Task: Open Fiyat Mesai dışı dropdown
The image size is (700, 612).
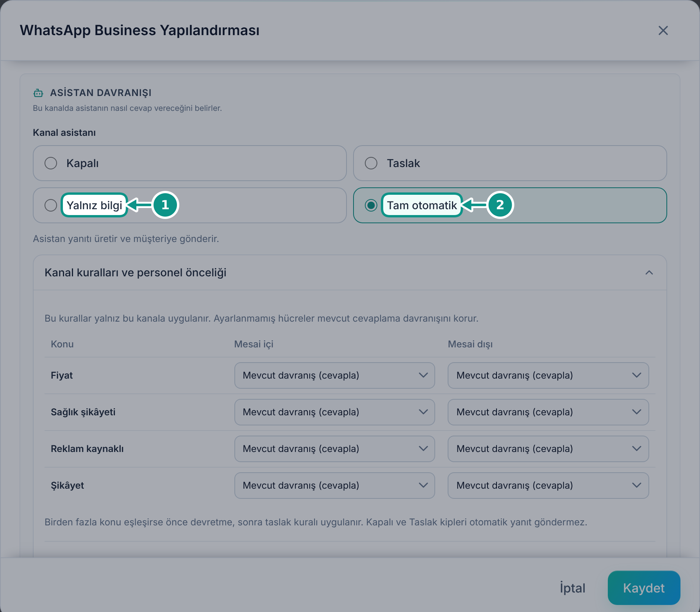Action: coord(548,375)
